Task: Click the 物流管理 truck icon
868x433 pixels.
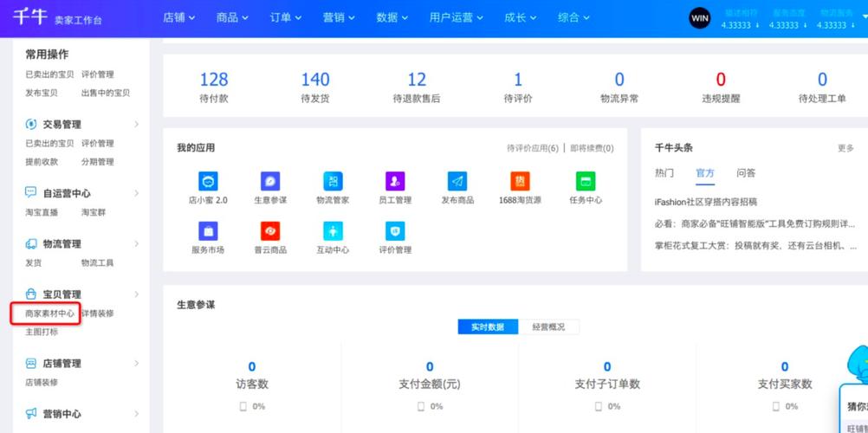Action: click(31, 243)
